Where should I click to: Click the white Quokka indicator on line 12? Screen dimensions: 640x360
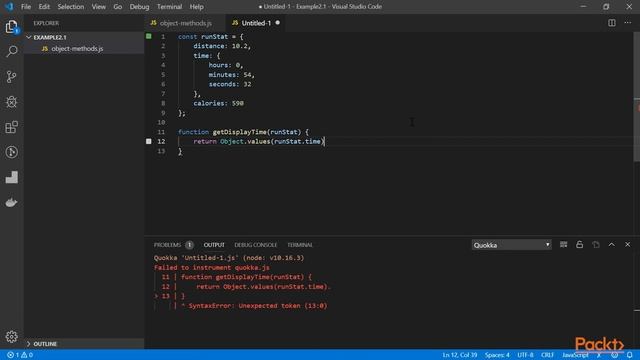tap(149, 141)
